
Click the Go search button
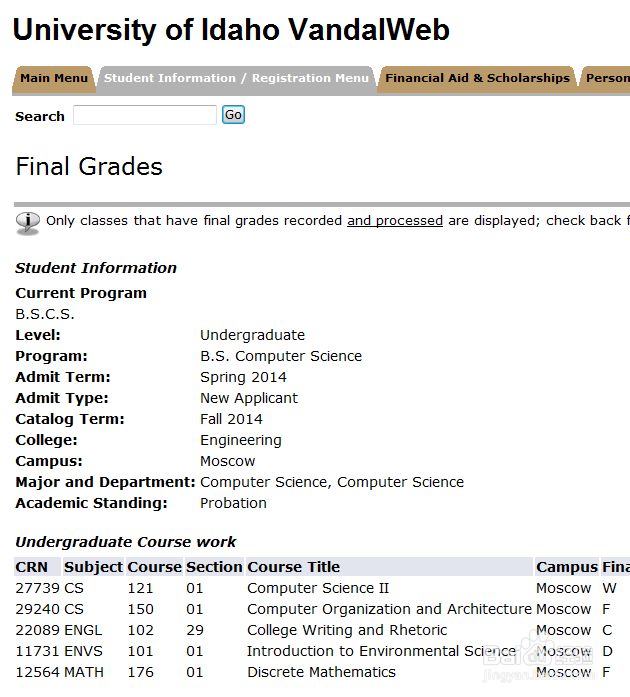233,115
